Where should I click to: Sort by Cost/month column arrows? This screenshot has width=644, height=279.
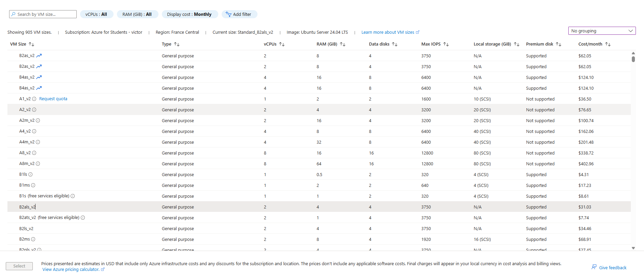tap(608, 44)
